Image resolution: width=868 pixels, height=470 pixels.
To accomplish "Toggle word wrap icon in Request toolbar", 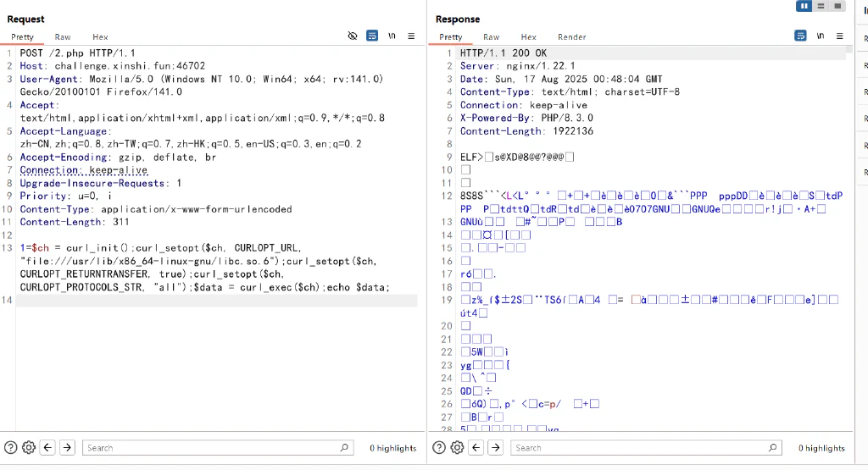I will point(372,36).
